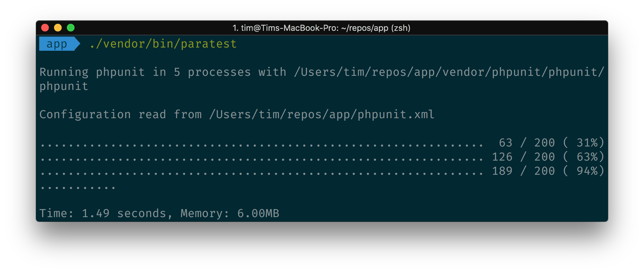
Task: Click the 'Running phpunit in 5 processes' line
Action: (x=322, y=72)
